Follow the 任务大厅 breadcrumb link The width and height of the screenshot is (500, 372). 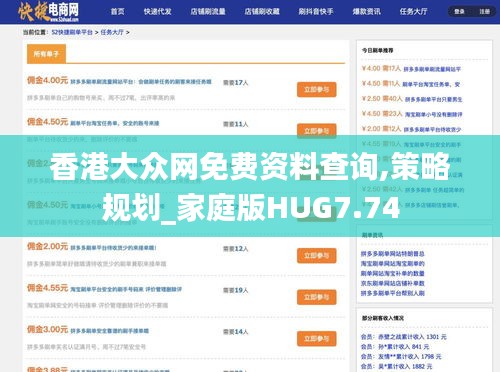[x=112, y=32]
